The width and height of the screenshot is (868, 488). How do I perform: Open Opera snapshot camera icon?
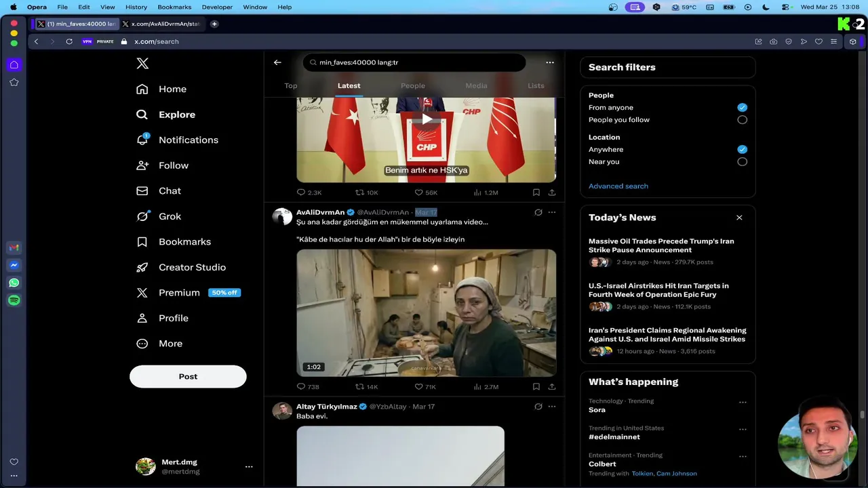coord(774,41)
